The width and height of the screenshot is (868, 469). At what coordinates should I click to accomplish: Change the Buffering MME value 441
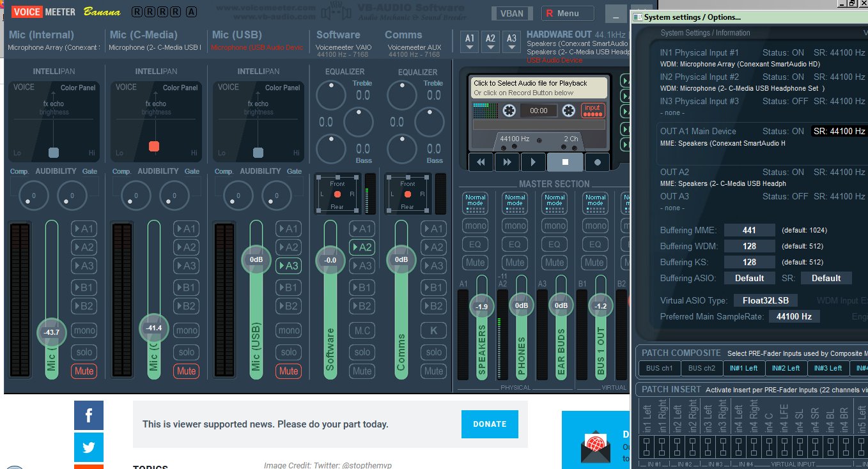pos(750,230)
